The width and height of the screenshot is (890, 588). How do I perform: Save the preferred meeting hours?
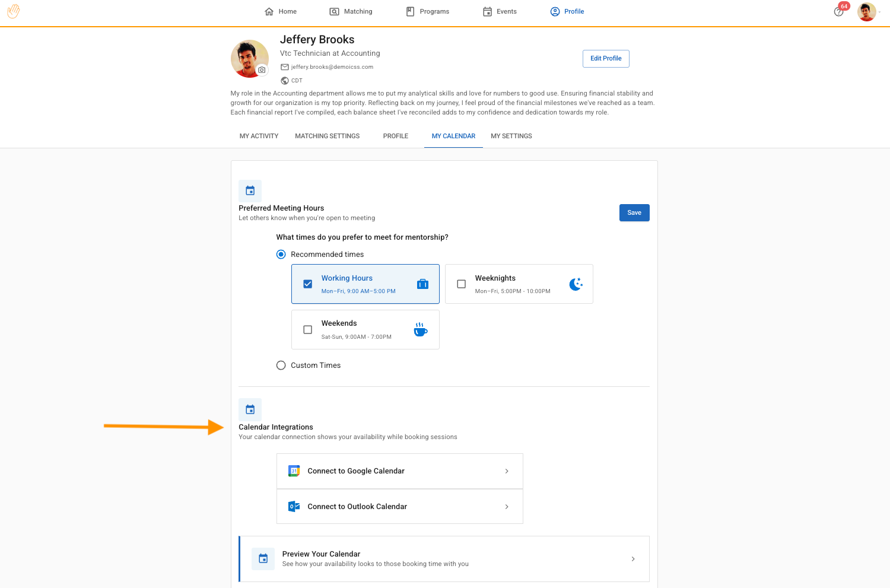coord(634,213)
